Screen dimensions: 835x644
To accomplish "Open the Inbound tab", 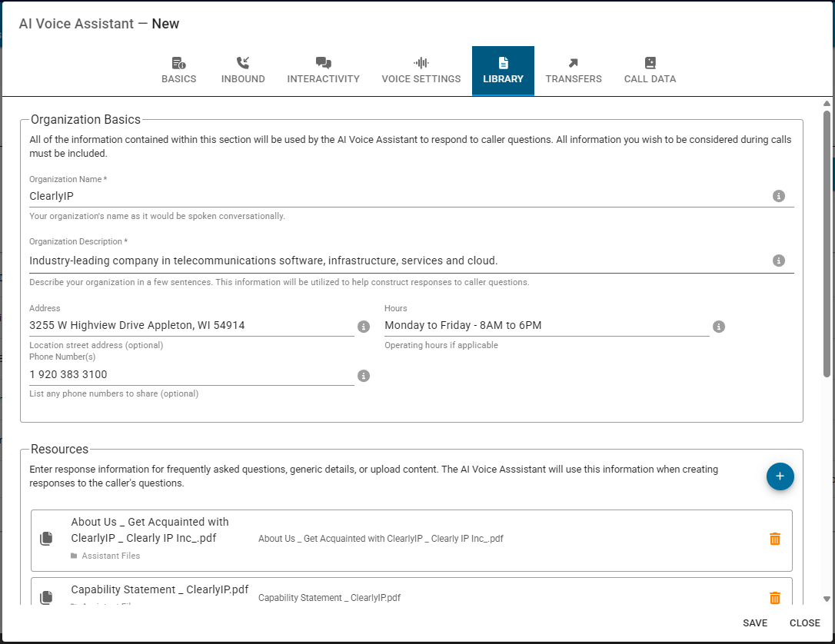I will (x=243, y=71).
